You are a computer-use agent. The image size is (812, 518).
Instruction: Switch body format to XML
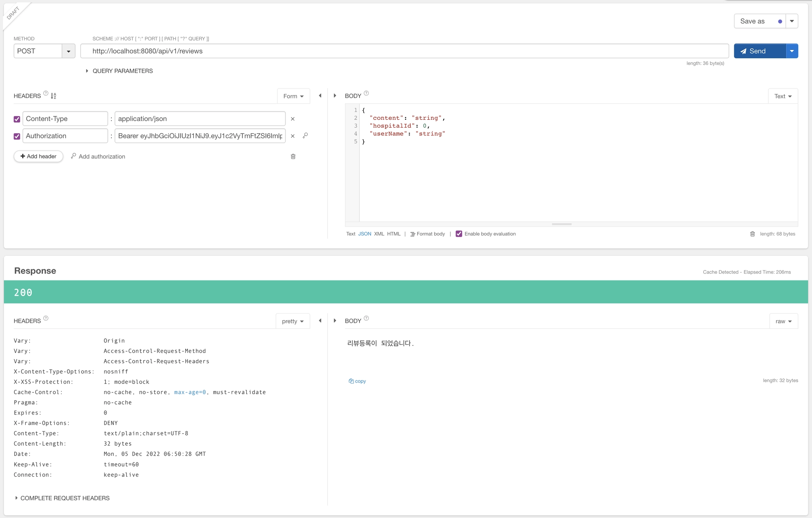pyautogui.click(x=379, y=234)
